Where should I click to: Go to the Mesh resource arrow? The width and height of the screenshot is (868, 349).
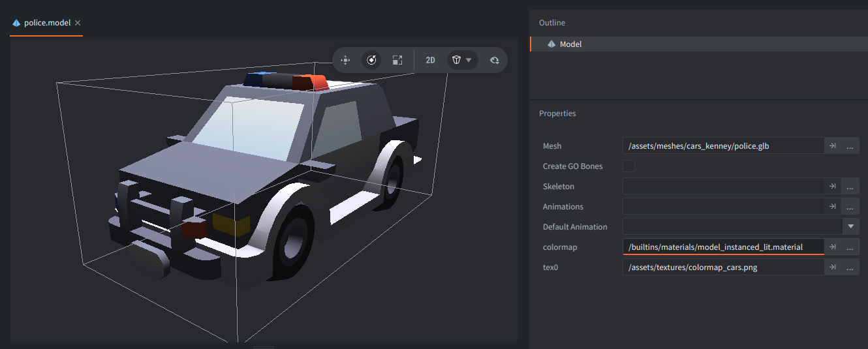pos(833,146)
